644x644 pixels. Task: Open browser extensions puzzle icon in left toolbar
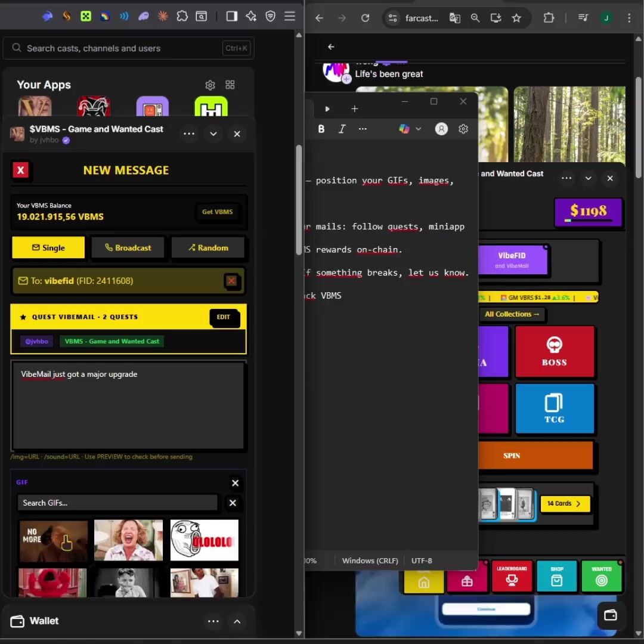pos(182,17)
